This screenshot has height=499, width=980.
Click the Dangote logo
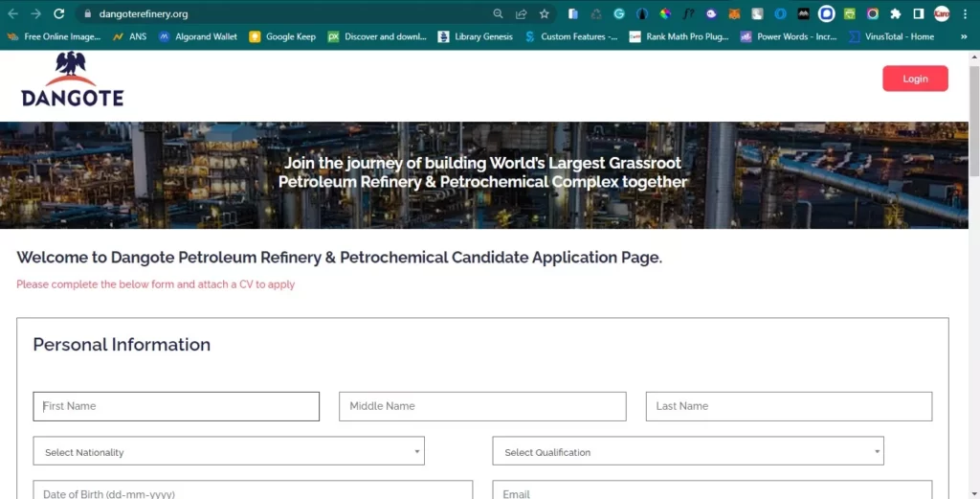pyautogui.click(x=72, y=79)
